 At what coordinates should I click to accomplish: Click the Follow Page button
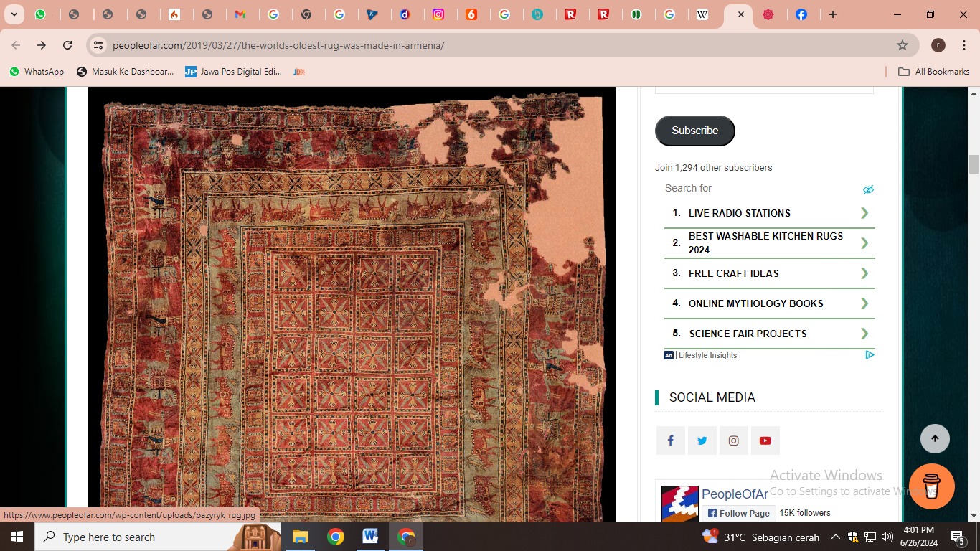tap(738, 513)
